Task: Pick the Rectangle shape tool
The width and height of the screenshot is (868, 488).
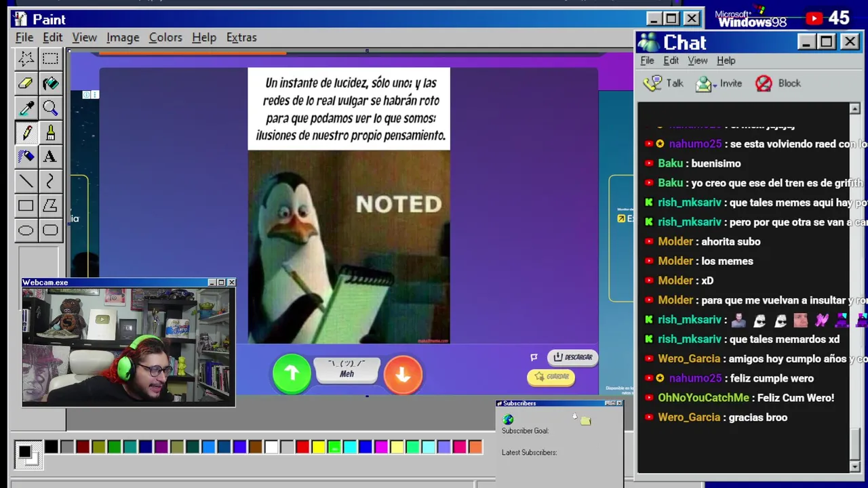Action: pos(26,205)
